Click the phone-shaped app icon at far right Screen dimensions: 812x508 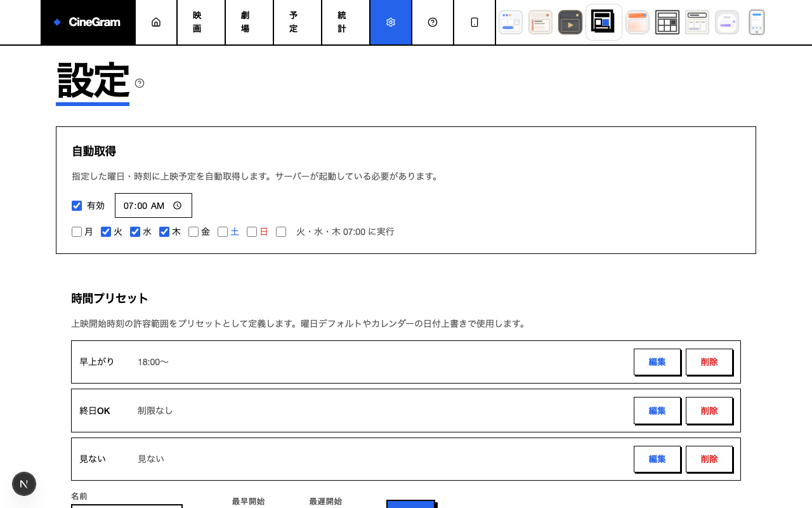coord(756,22)
